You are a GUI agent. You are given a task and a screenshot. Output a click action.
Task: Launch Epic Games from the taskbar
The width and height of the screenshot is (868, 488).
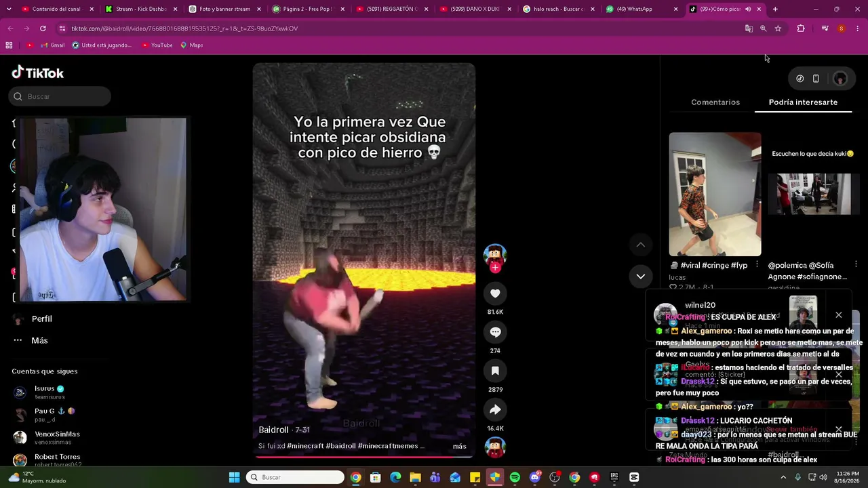614,477
